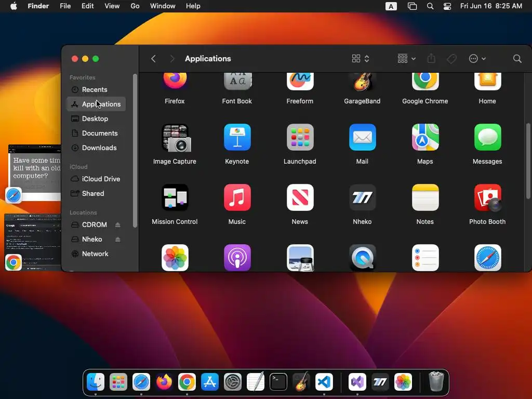Screen dimensions: 532x399
Task: Open Font Book application icon
Action: click(x=237, y=81)
